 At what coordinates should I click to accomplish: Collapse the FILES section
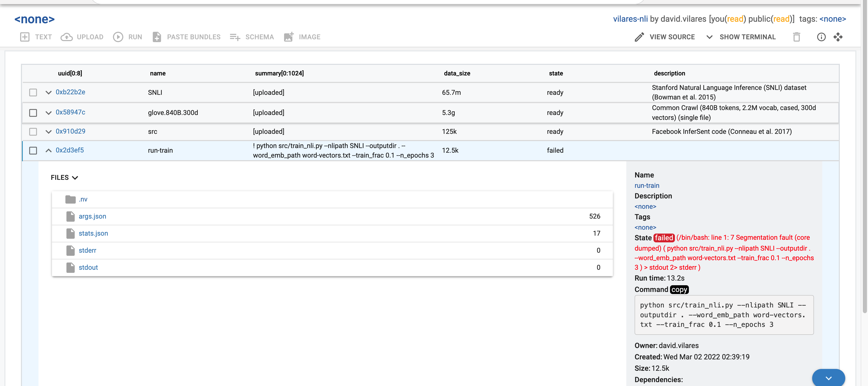tap(75, 177)
